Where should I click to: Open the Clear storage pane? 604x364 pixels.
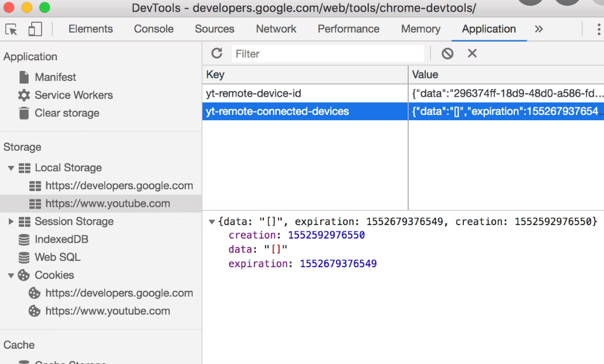point(67,113)
